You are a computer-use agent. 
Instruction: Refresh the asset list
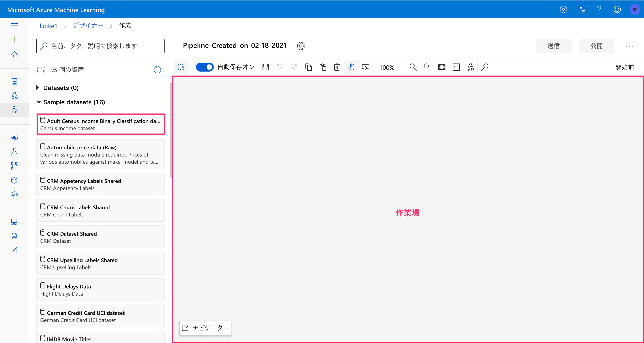pyautogui.click(x=157, y=70)
